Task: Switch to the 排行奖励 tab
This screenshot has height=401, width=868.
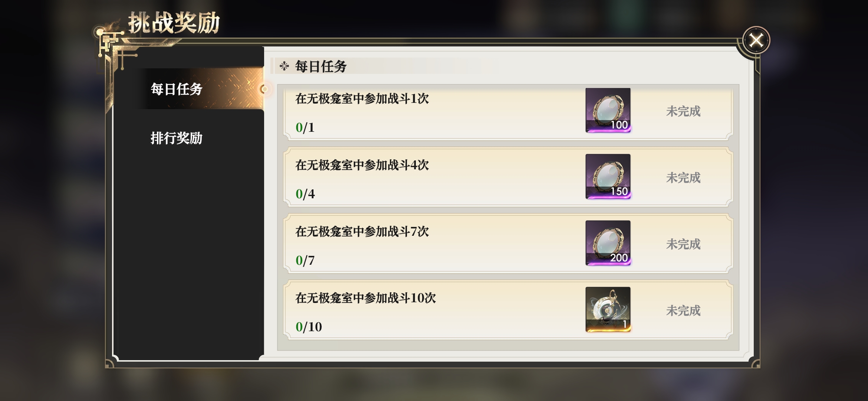Action: click(x=177, y=138)
